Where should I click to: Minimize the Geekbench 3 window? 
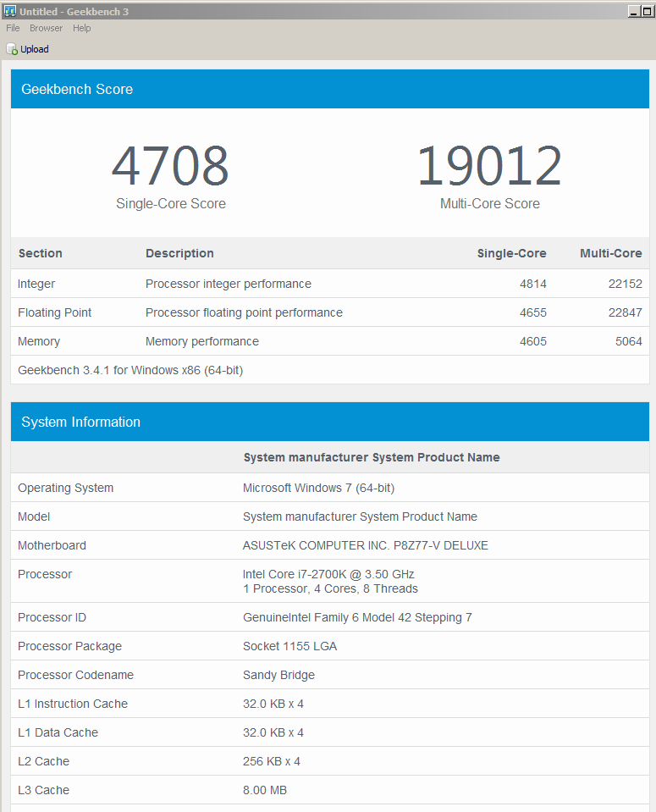click(x=634, y=11)
